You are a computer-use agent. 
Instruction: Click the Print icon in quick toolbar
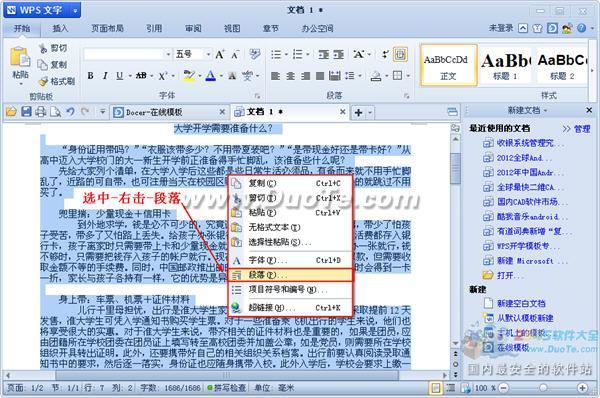pyautogui.click(x=41, y=112)
